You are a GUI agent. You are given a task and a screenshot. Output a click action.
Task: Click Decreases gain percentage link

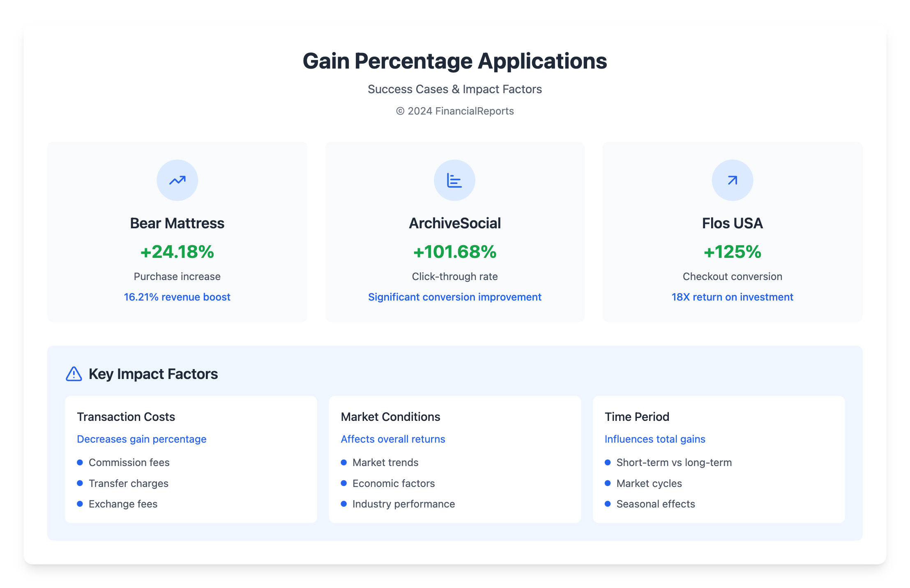141,439
